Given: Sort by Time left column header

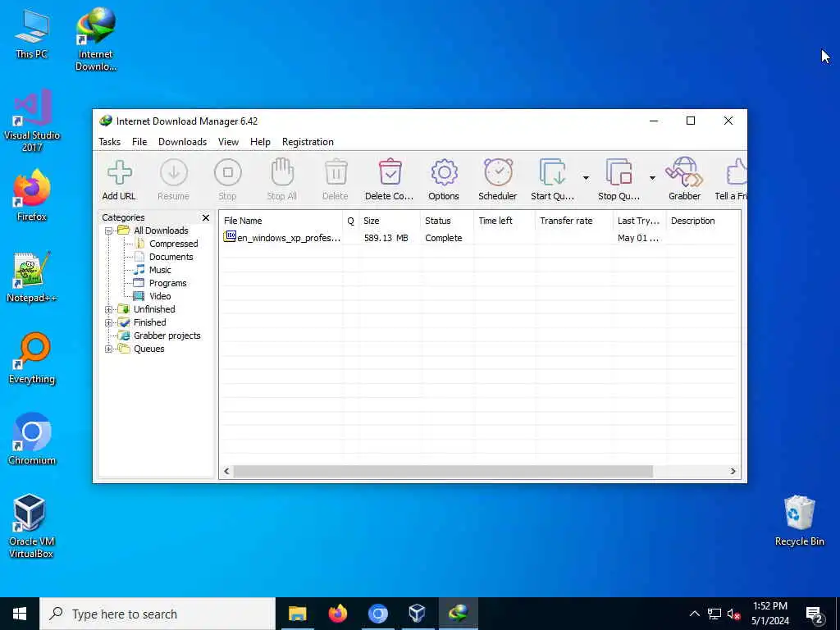Looking at the screenshot, I should (x=504, y=221).
